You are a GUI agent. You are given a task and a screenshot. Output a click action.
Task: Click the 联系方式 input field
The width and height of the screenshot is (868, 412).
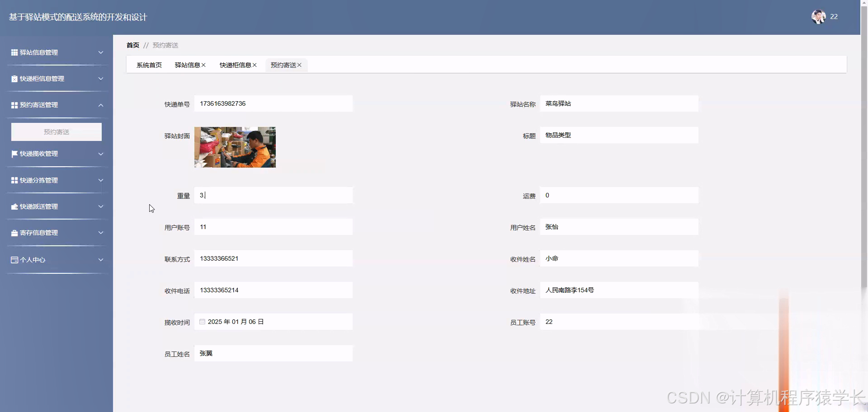[274, 258]
